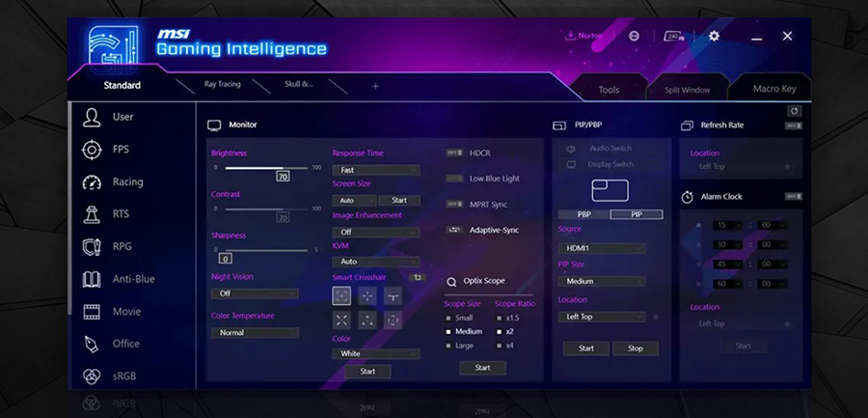The height and width of the screenshot is (418, 868).
Task: Choose the Racing mode icon
Action: pos(92,182)
